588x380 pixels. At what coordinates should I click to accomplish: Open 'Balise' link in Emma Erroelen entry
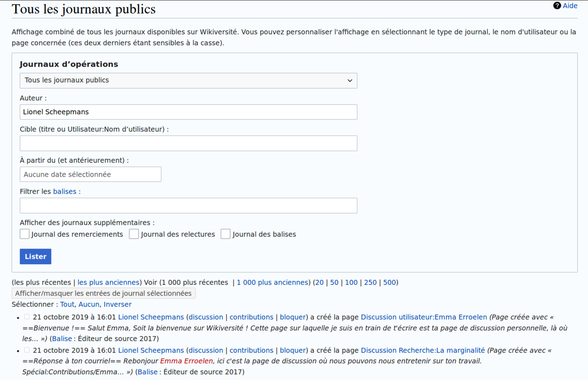[x=62, y=338]
